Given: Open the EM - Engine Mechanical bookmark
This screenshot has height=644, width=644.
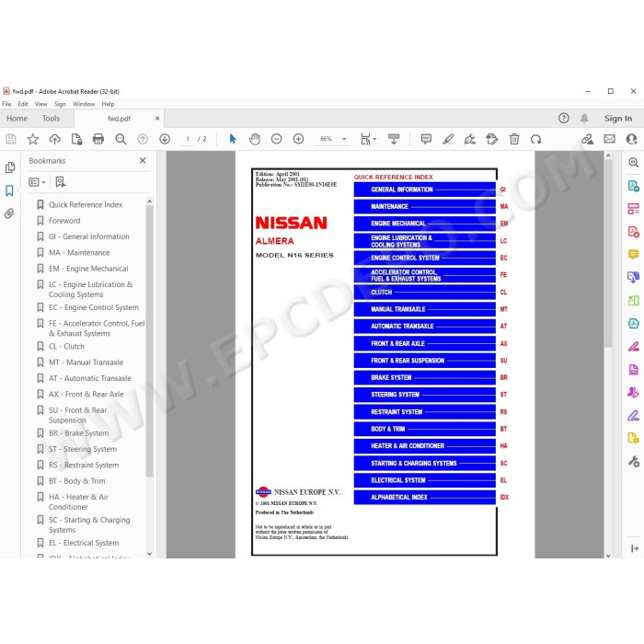Looking at the screenshot, I should [x=88, y=269].
